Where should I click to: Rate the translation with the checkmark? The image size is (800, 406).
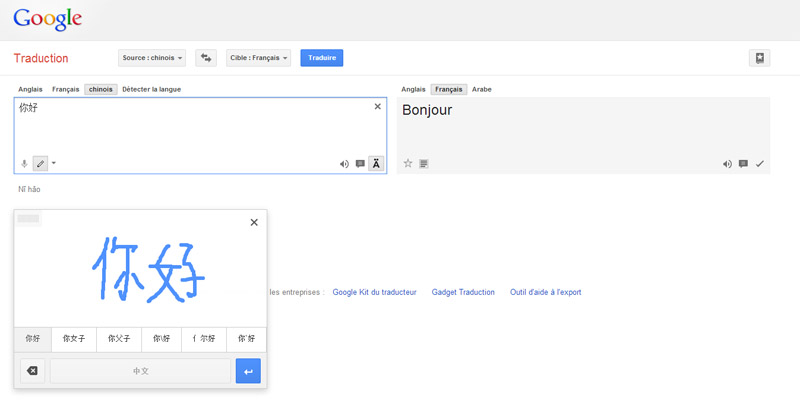(760, 164)
